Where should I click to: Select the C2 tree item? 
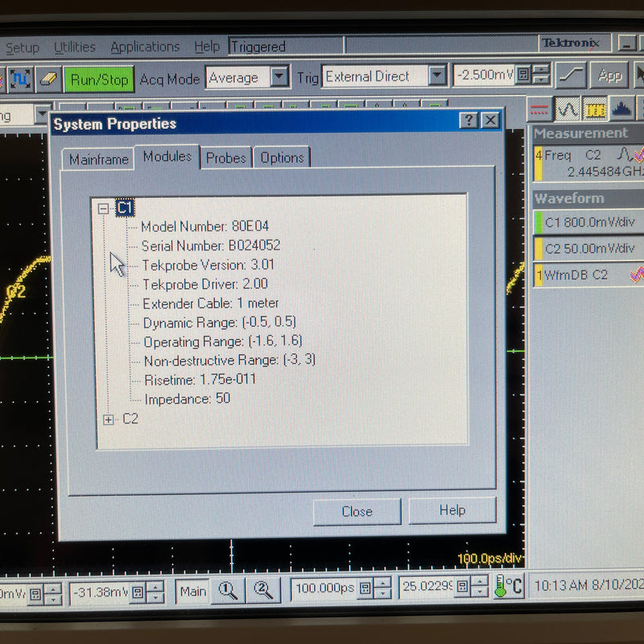(130, 419)
